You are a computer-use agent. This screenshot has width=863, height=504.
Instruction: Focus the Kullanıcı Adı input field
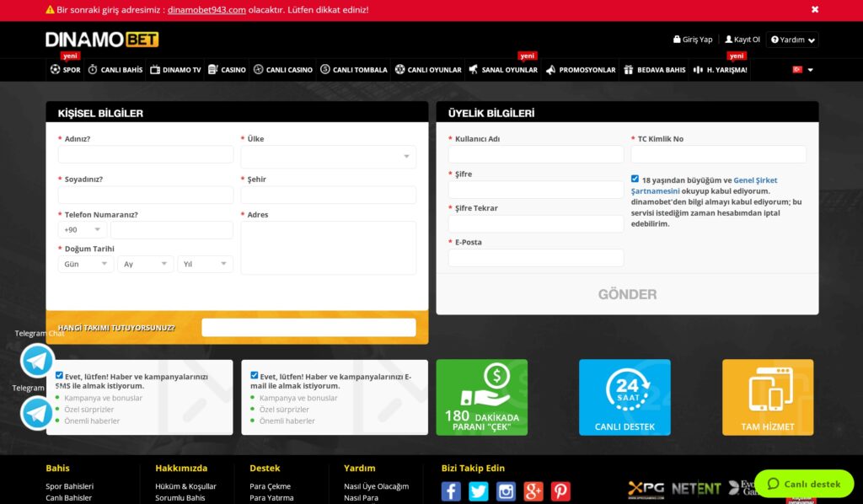536,154
